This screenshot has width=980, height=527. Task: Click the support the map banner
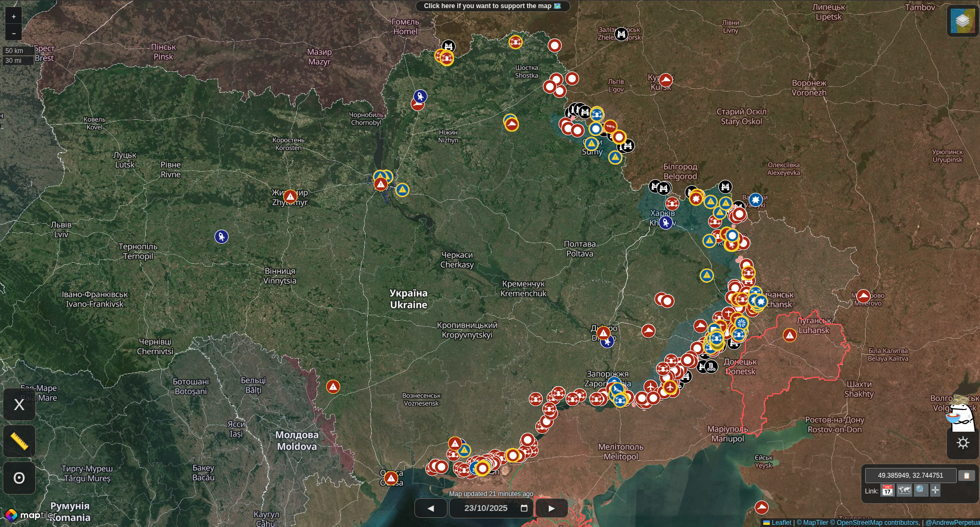click(492, 6)
